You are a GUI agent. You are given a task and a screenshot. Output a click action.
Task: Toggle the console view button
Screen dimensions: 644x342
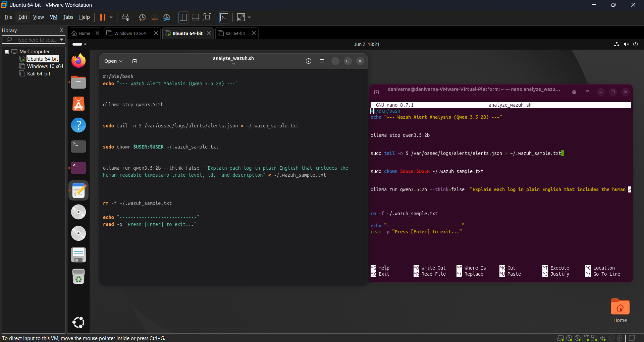click(x=224, y=17)
